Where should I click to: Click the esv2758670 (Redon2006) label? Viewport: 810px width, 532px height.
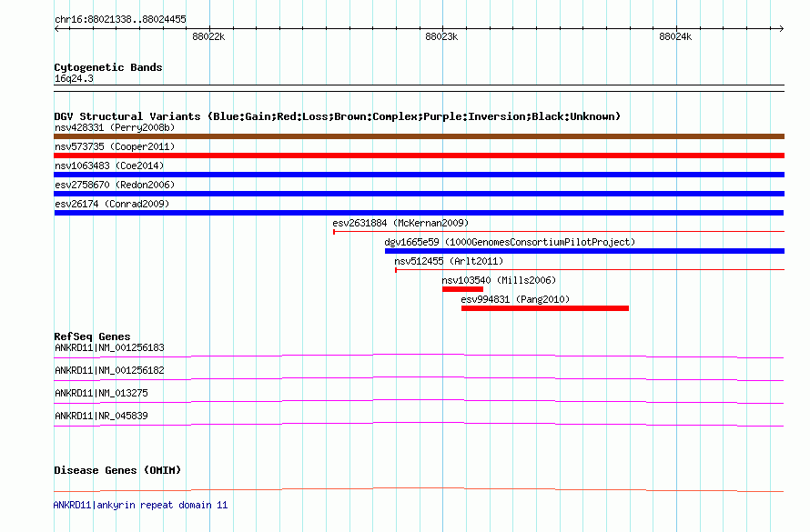pyautogui.click(x=115, y=185)
